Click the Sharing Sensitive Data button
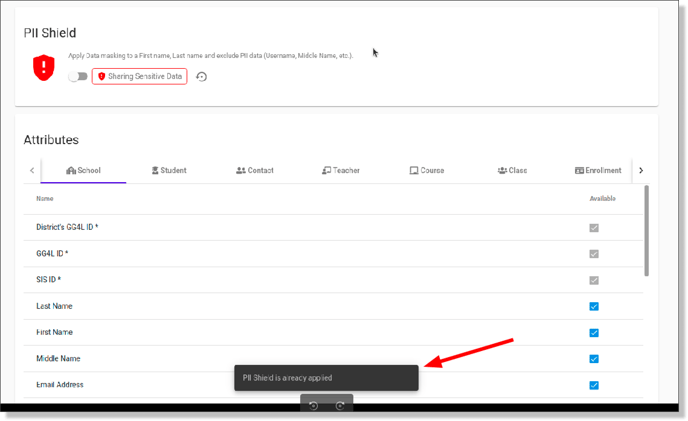The width and height of the screenshot is (688, 421). point(140,76)
